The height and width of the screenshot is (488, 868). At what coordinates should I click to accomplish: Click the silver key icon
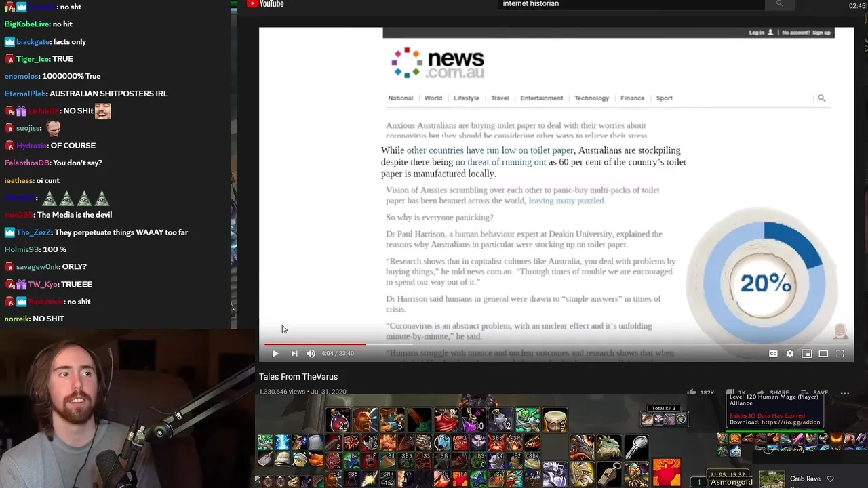pyautogui.click(x=636, y=447)
